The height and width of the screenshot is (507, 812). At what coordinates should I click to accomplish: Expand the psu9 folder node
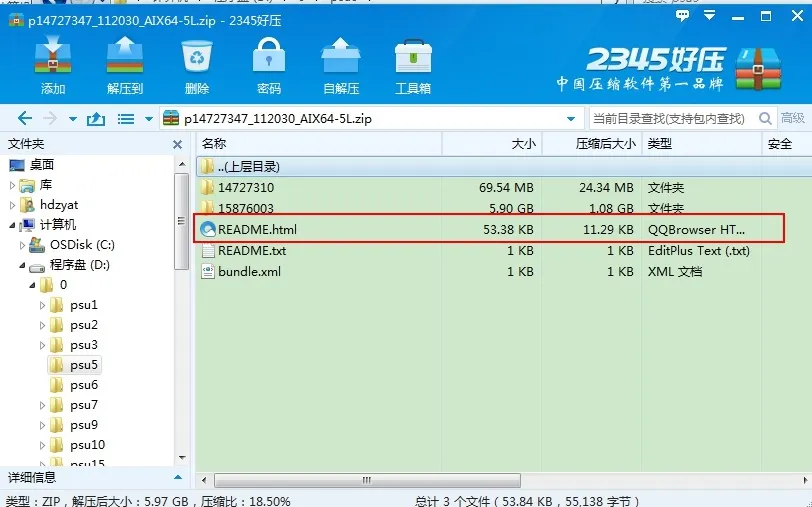[x=42, y=425]
